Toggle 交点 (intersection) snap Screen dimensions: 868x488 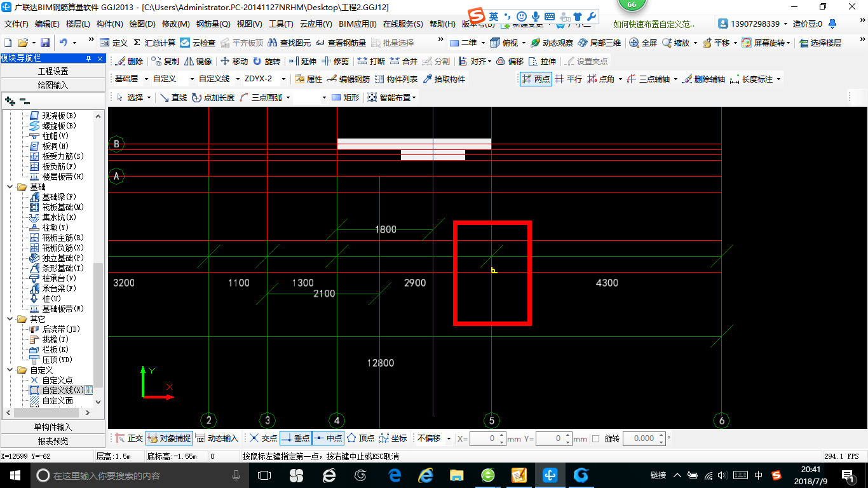(263, 438)
